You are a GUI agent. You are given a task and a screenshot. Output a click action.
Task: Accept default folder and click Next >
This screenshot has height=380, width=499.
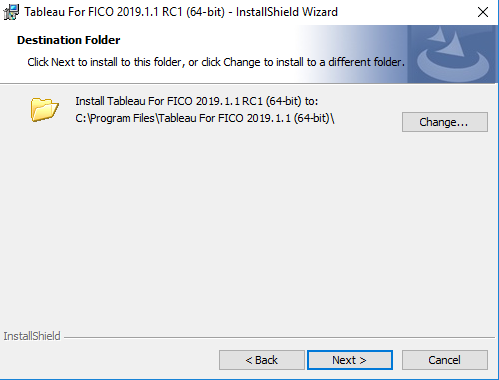[x=350, y=360]
